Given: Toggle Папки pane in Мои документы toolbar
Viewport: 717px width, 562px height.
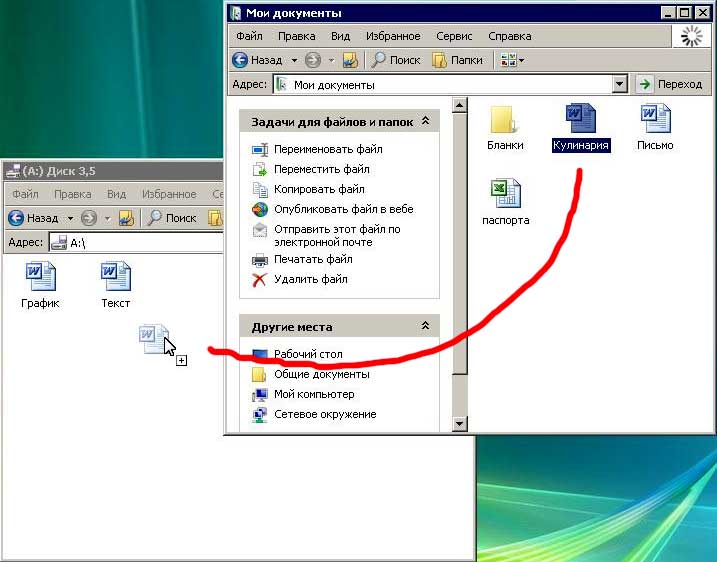Looking at the screenshot, I should (x=458, y=60).
